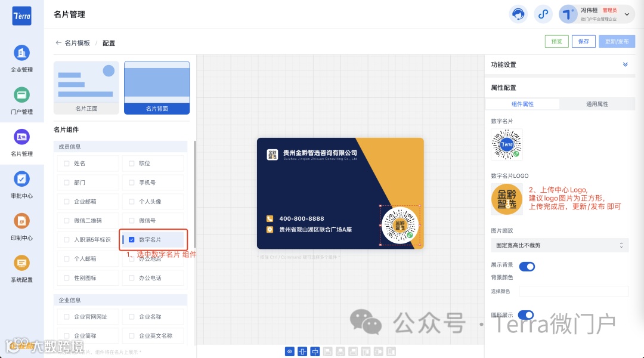Check the 企业官网网址 checkbox
Screen dimensions: 644x358
[67, 316]
